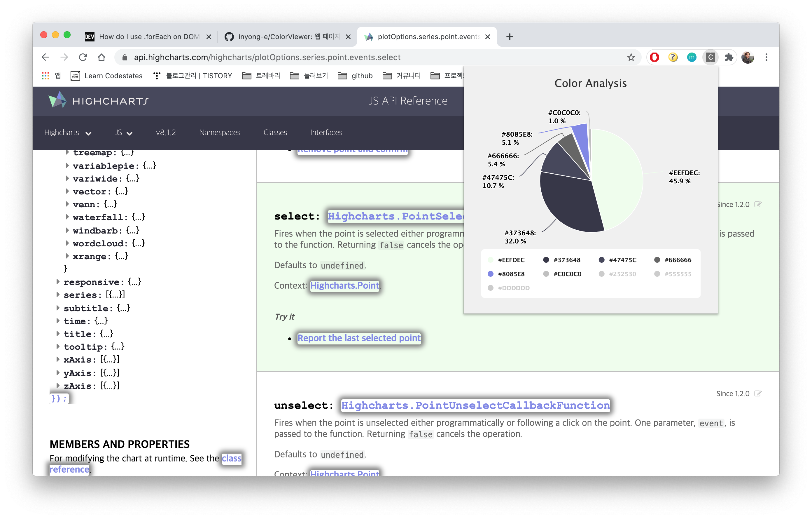Click the browser forward arrow
Screen dimensions: 812x519
(x=64, y=58)
